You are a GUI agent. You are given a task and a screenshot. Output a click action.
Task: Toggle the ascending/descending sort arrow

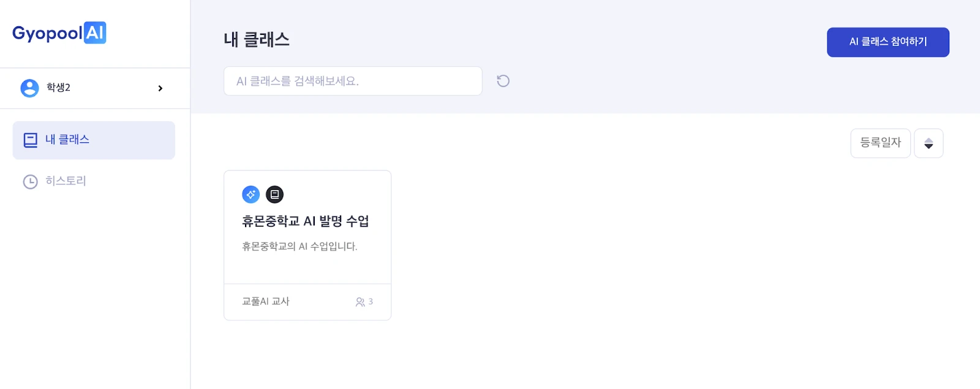pos(929,143)
